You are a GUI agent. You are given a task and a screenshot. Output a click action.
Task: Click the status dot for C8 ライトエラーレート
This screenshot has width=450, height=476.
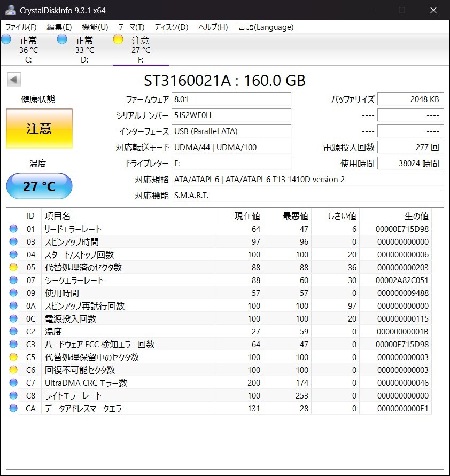pos(13,395)
